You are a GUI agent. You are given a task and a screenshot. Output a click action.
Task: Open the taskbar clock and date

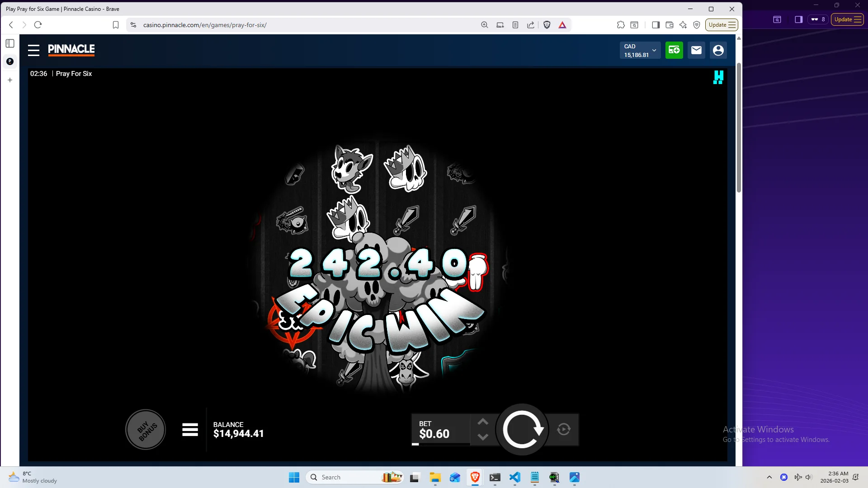click(x=835, y=477)
